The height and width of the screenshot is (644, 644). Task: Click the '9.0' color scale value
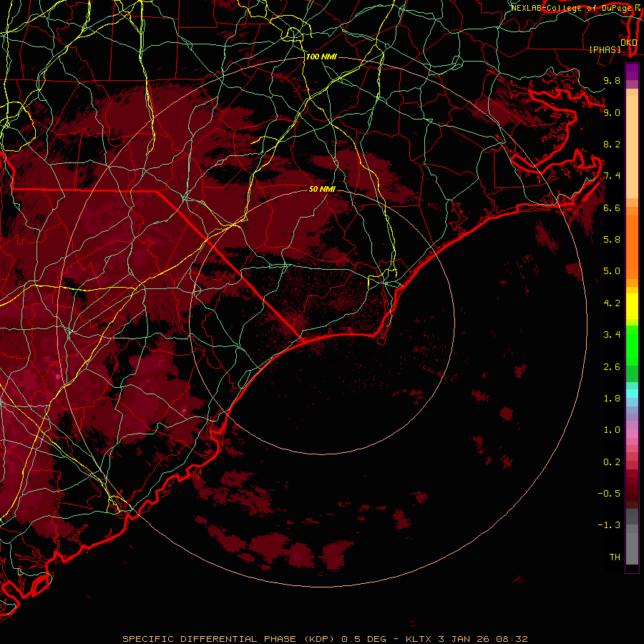[x=612, y=112]
